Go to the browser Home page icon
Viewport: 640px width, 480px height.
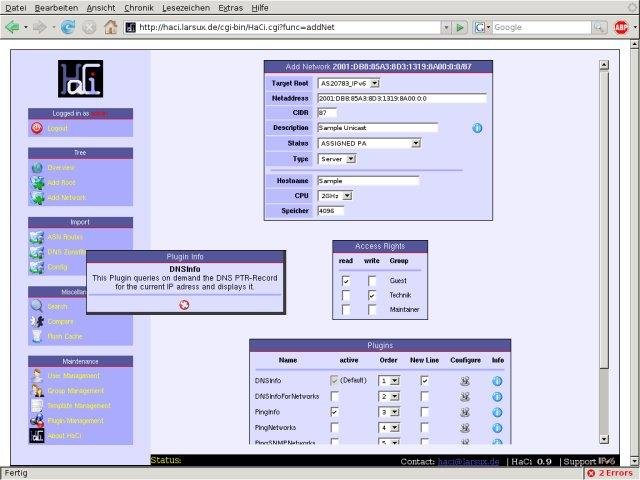(x=110, y=27)
